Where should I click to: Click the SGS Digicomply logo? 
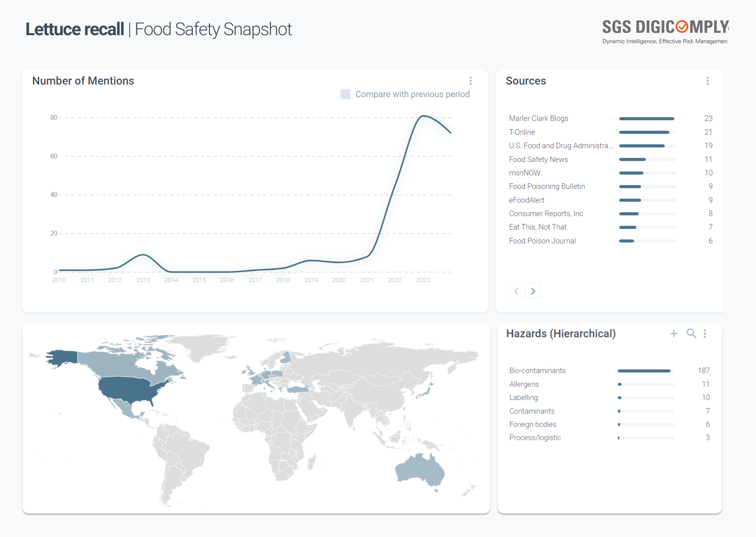click(665, 32)
